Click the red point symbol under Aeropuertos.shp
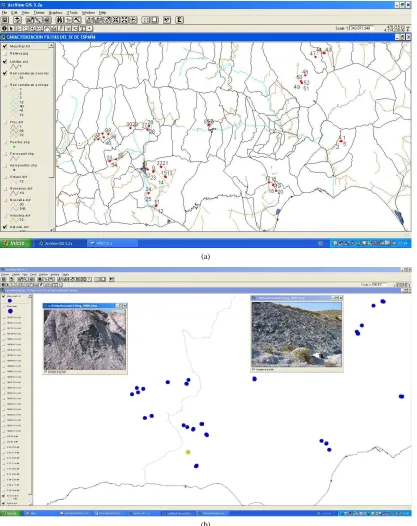 point(14,170)
